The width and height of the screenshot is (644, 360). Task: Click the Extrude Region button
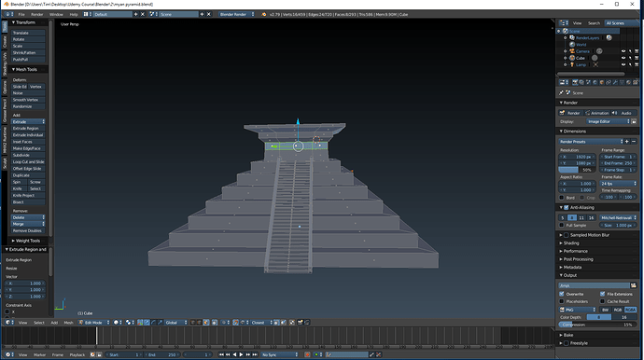(x=27, y=129)
